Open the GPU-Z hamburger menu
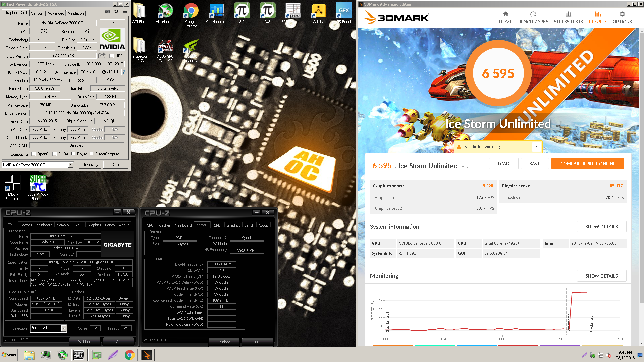 click(125, 11)
